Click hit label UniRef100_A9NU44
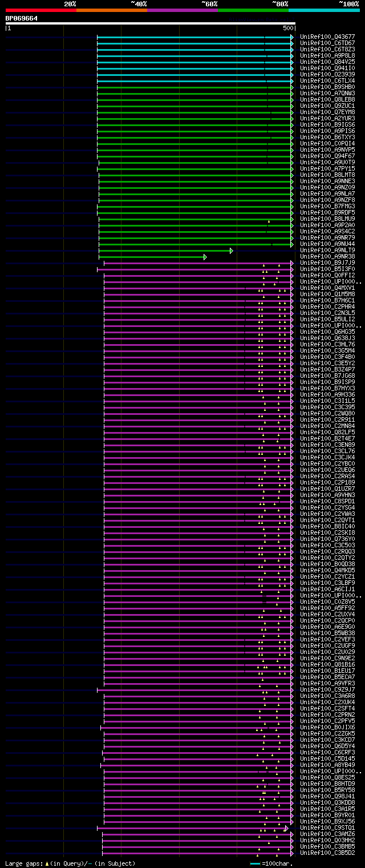 [x=327, y=244]
